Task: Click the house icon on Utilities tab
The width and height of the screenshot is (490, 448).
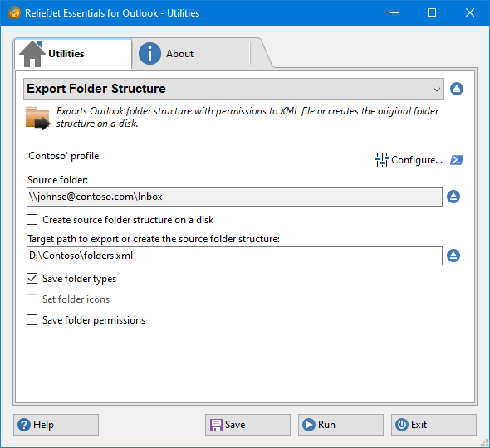Action: tap(32, 54)
